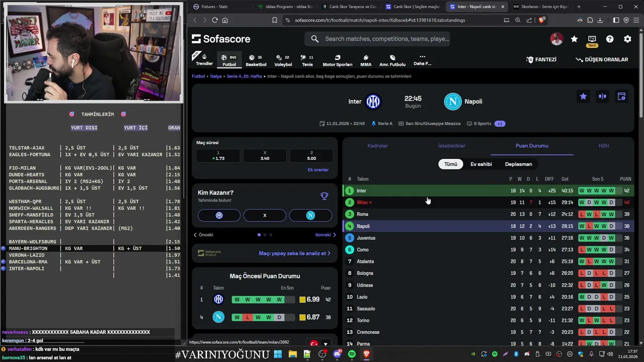The height and width of the screenshot is (362, 644).
Task: Select the Futbol sport icon
Action: [229, 60]
